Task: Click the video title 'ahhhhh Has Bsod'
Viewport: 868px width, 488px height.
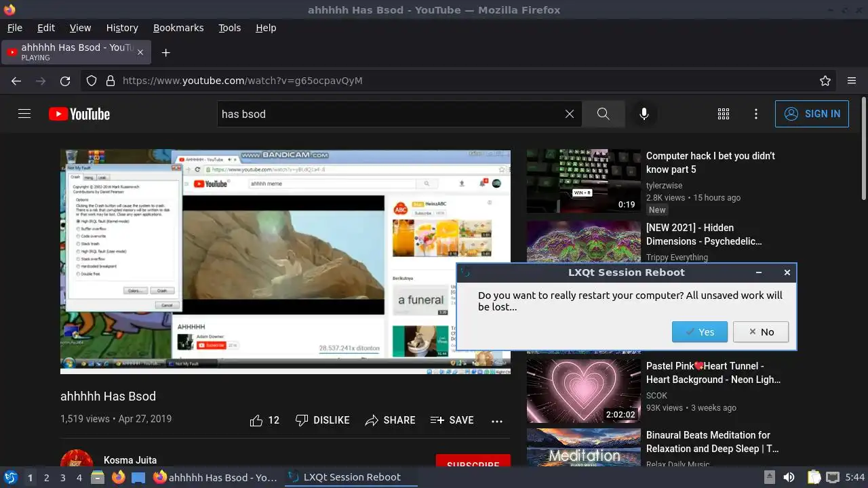Action: tap(108, 396)
